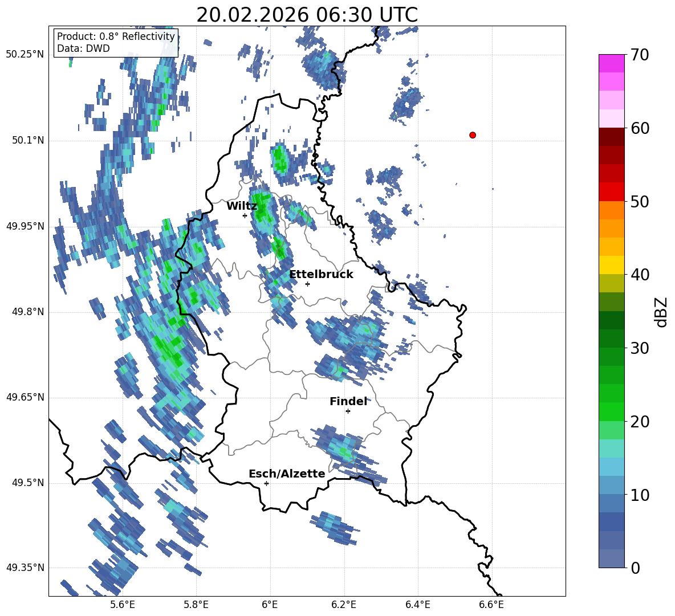Click the 6°E longitude label
Screen dimensions: 675x616
click(270, 605)
